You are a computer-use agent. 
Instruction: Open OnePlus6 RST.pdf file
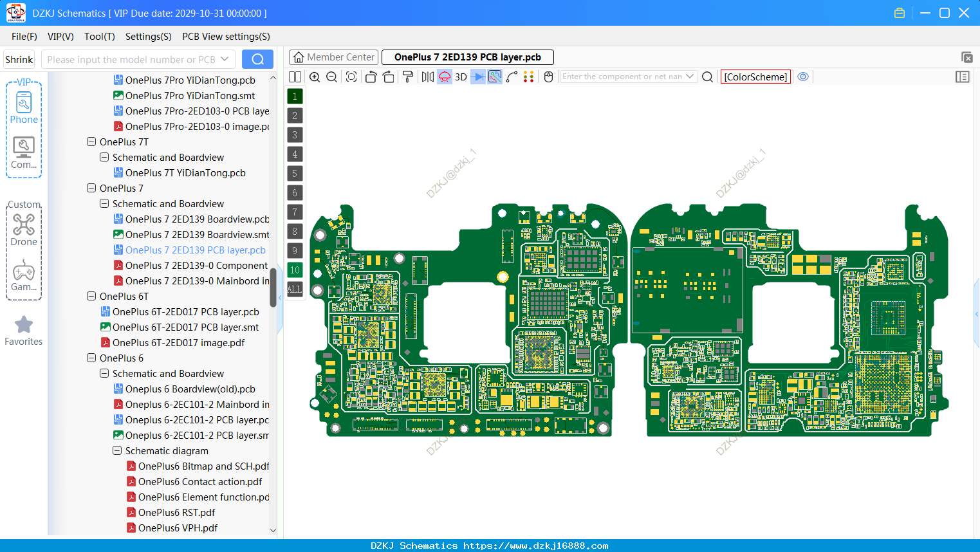[x=171, y=512]
